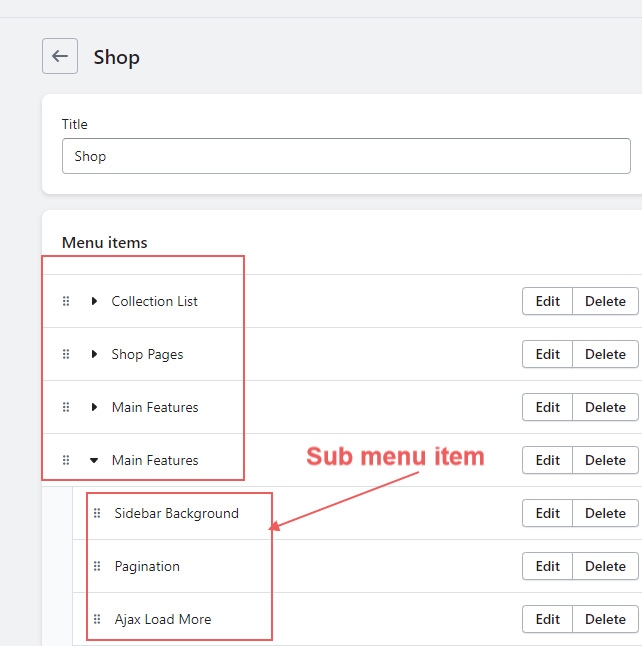Select the Sidebar Background sub menu item
The height and width of the screenshot is (646, 642).
[x=176, y=513]
